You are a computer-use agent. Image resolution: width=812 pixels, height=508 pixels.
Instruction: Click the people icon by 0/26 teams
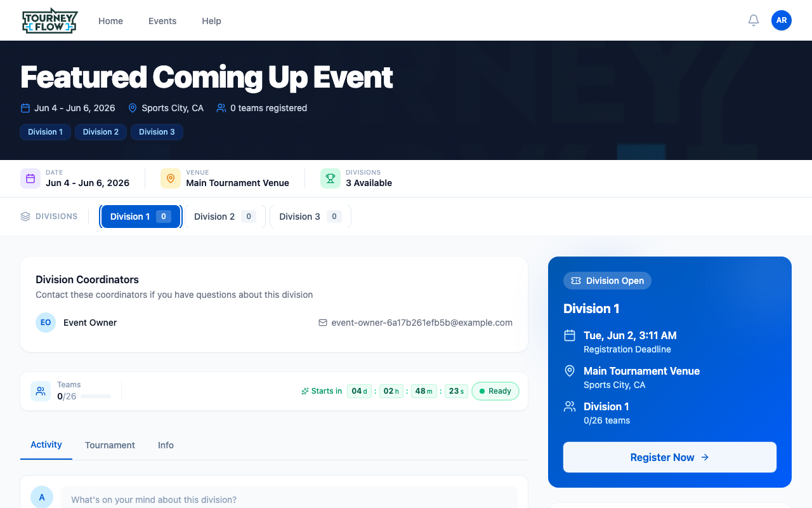pyautogui.click(x=570, y=406)
